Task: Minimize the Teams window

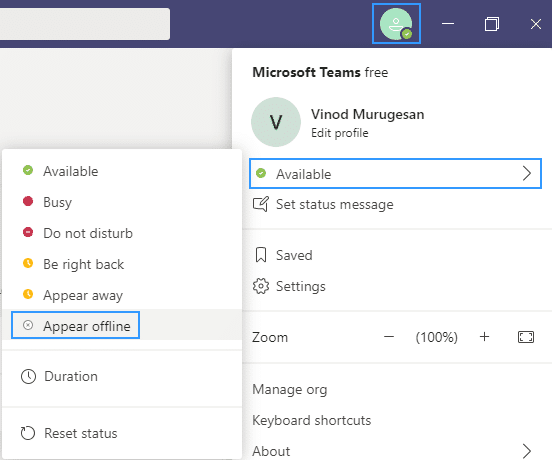Action: point(448,24)
